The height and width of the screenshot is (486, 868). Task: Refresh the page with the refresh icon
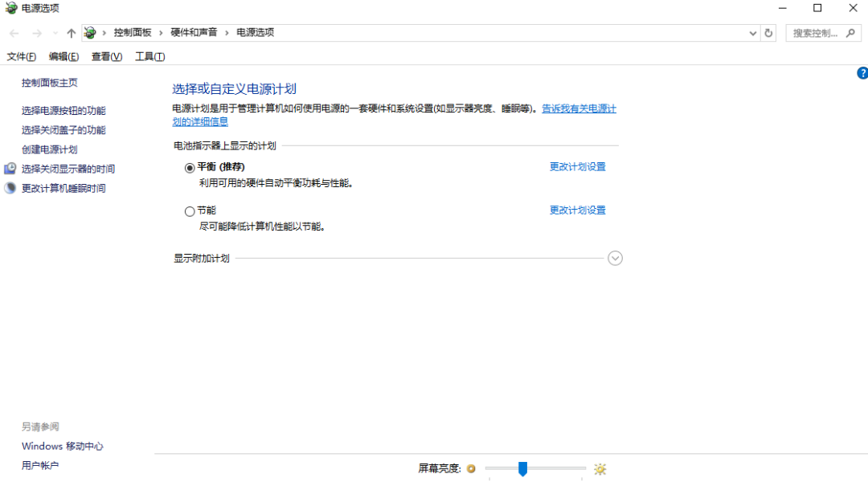(x=769, y=32)
